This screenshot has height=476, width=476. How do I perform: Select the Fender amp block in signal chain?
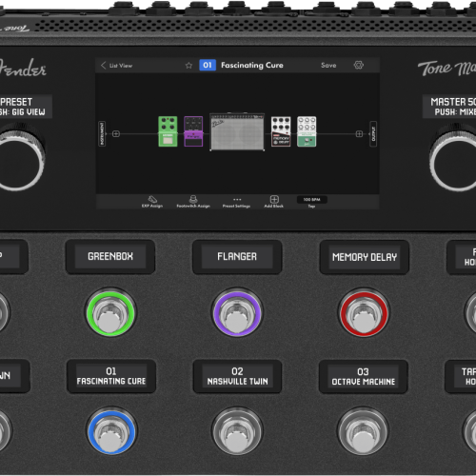coord(237,131)
